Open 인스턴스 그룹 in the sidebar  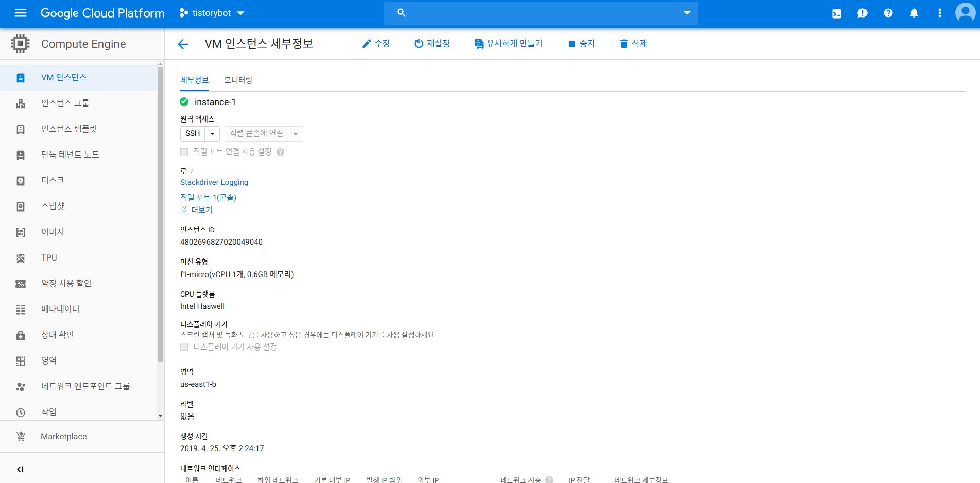pyautogui.click(x=78, y=104)
